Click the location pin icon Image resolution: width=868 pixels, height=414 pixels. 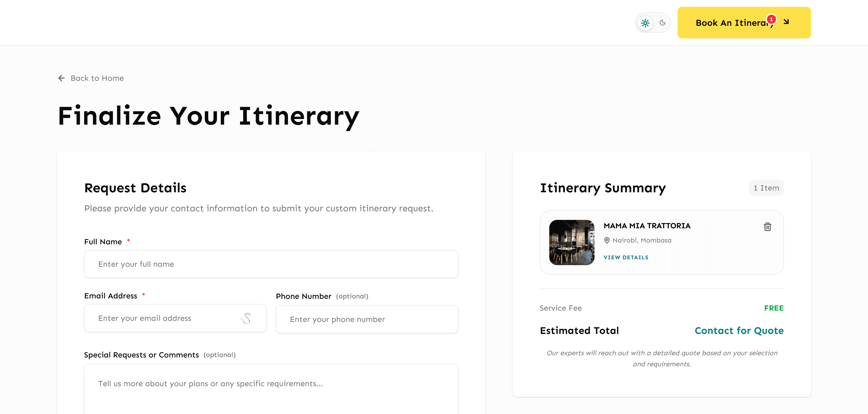tap(606, 240)
